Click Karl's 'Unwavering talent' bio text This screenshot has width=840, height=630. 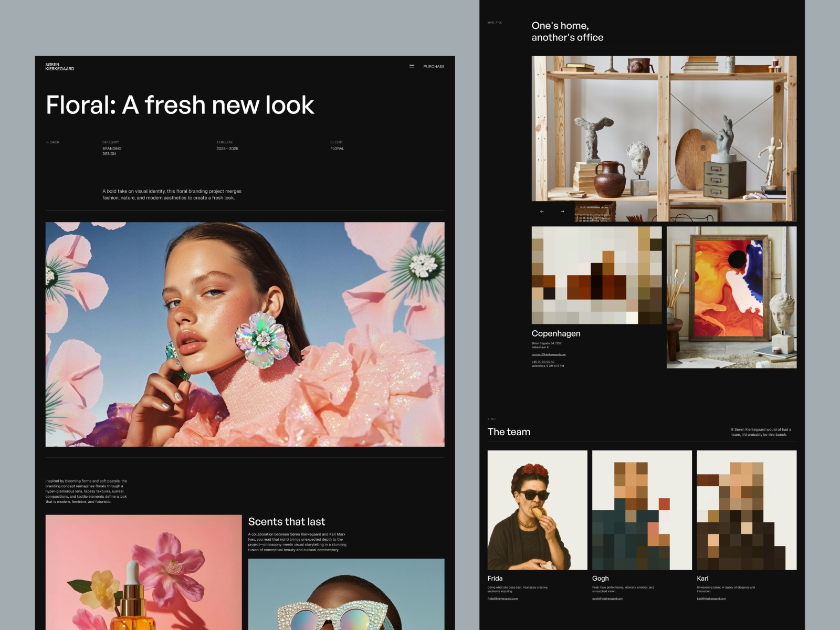tap(726, 590)
